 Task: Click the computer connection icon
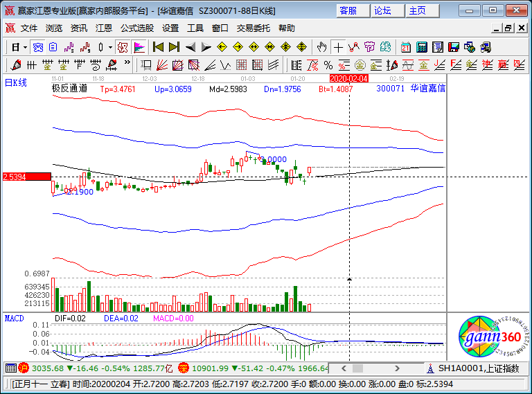point(486,47)
